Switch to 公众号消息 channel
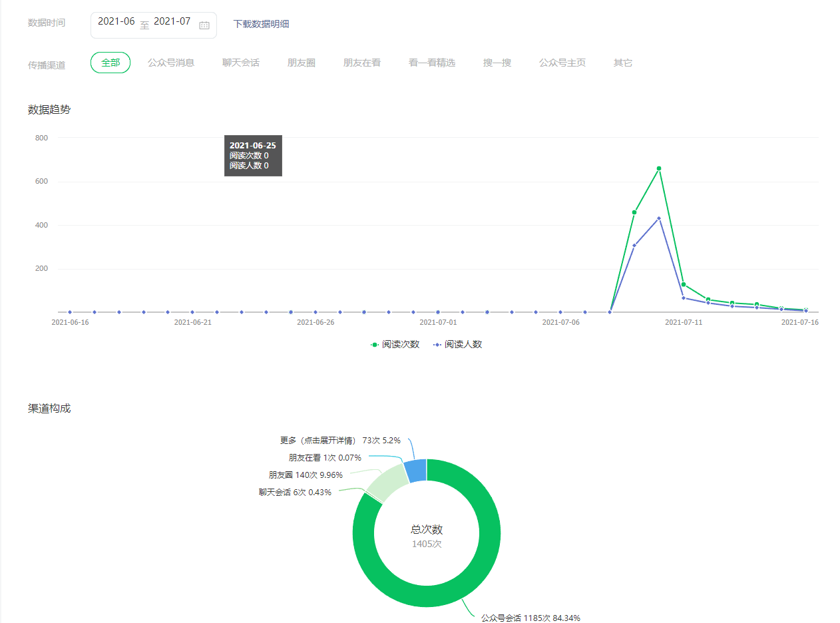The height and width of the screenshot is (623, 840). (171, 63)
